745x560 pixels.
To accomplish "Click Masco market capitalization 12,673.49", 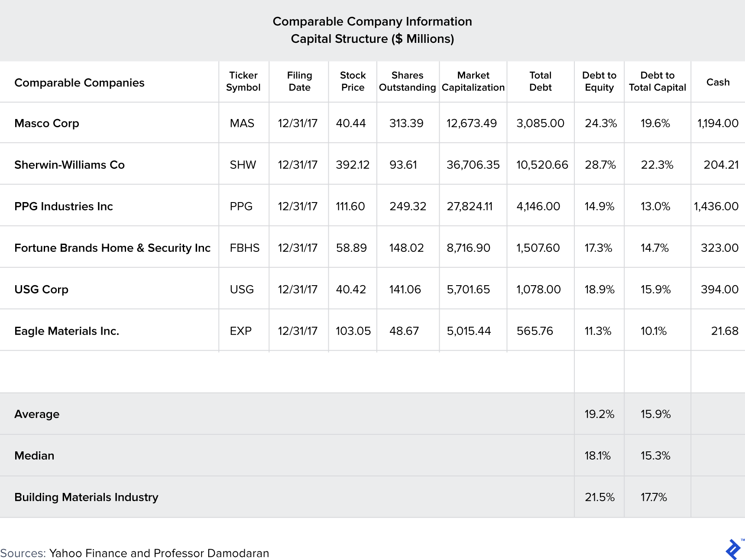I will tap(471, 123).
